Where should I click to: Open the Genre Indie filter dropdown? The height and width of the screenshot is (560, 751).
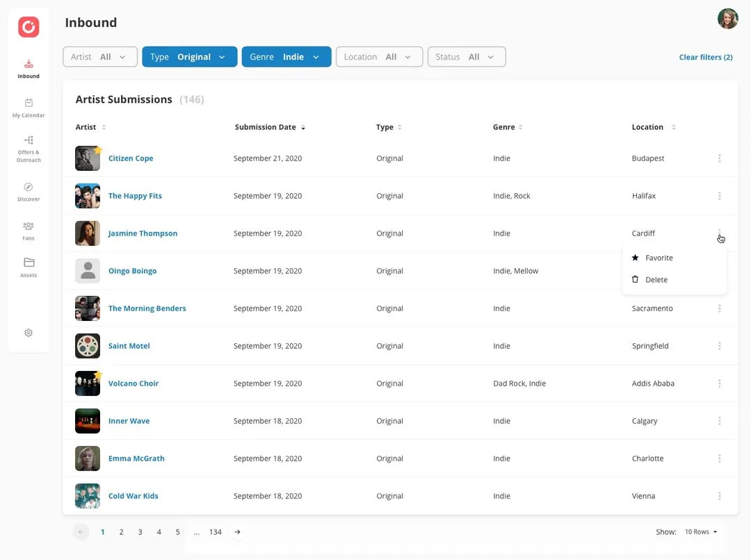tap(286, 56)
